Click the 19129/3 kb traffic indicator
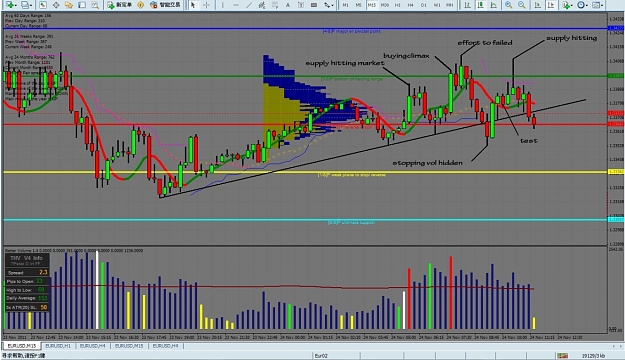 tap(593, 356)
